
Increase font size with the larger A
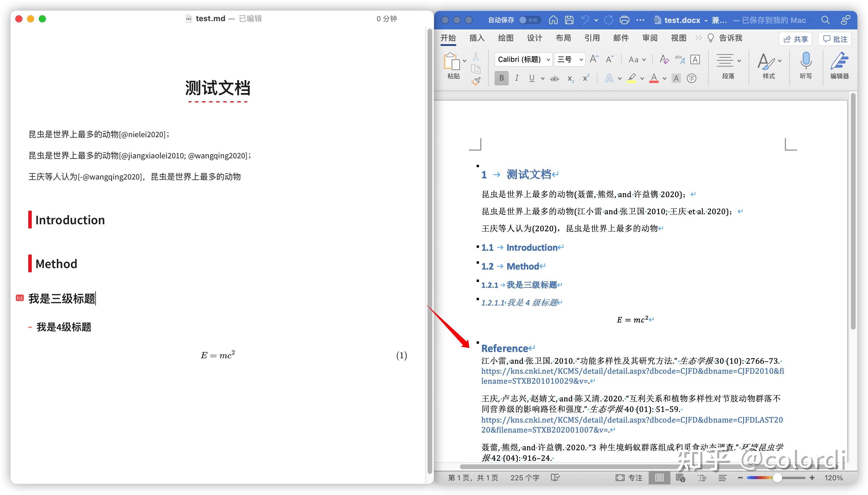pyautogui.click(x=594, y=59)
